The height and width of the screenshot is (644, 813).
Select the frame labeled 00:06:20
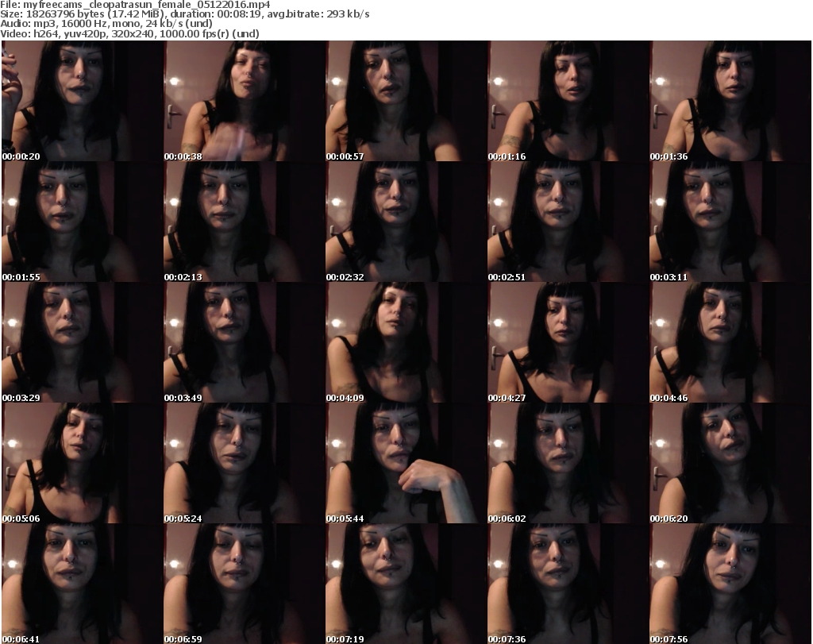click(728, 463)
